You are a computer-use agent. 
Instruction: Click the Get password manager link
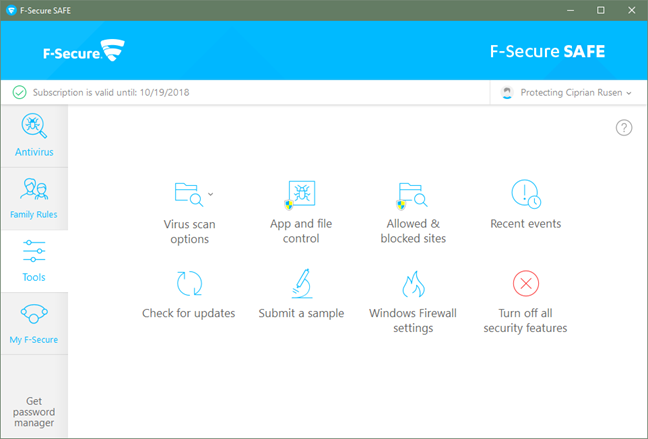[x=34, y=412]
